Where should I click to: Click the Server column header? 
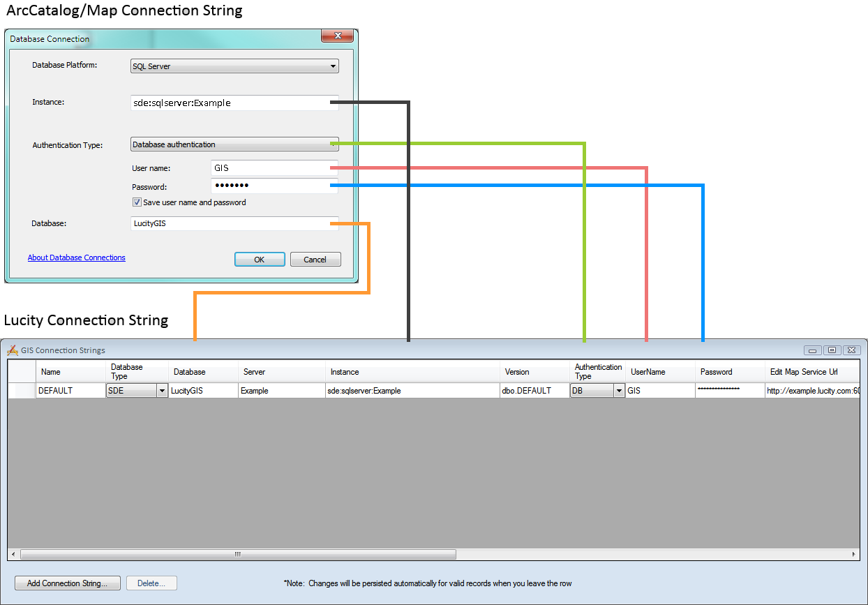[x=282, y=372]
